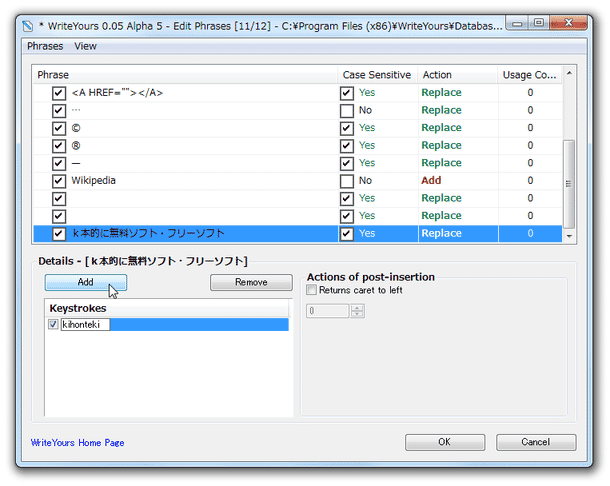
Task: Click Replace action in the <A HREF> row
Action: (x=441, y=93)
